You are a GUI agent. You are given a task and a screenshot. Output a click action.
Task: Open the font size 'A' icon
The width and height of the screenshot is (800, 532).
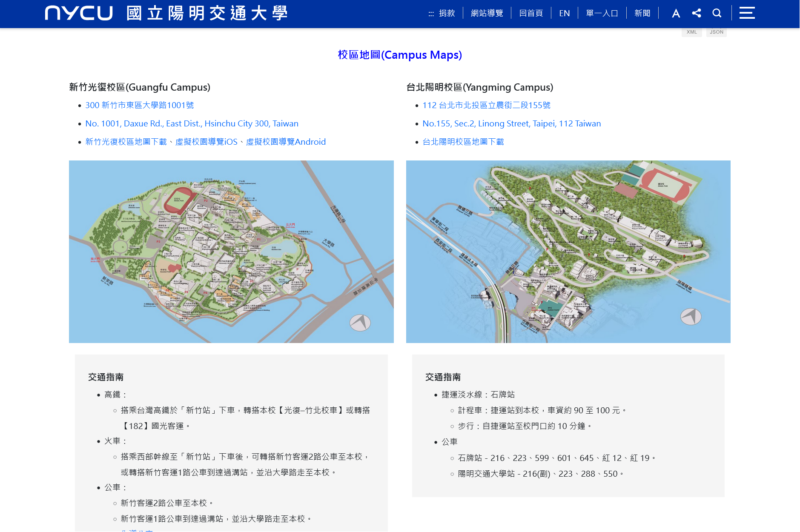[676, 13]
